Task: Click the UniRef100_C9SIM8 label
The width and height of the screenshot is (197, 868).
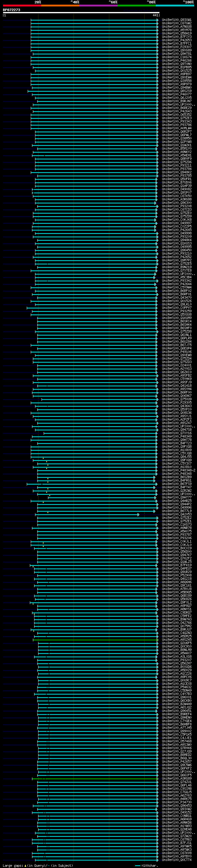Action: pyautogui.click(x=177, y=789)
